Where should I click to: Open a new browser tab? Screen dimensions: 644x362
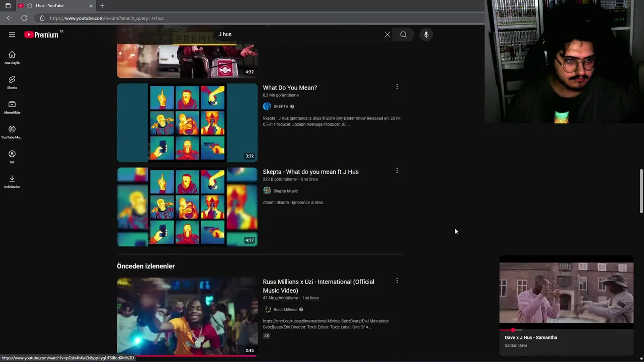click(x=102, y=6)
